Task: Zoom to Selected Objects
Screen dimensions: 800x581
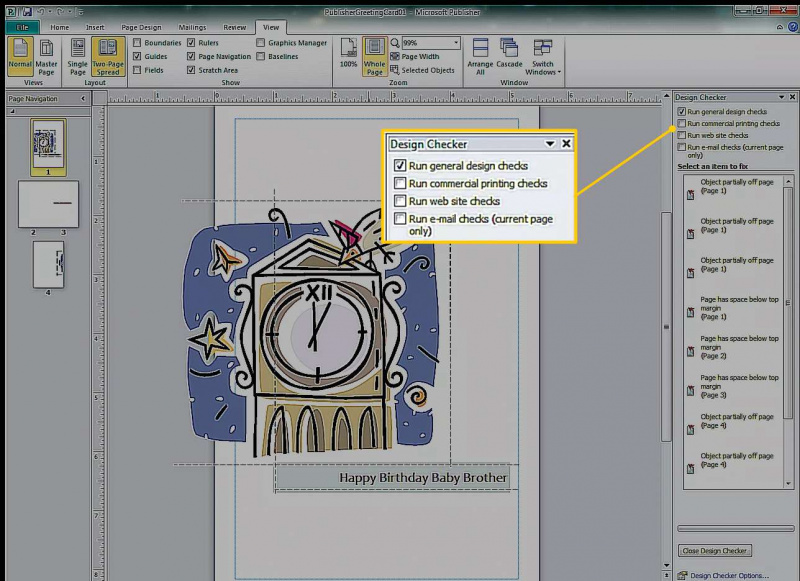Action: [422, 70]
